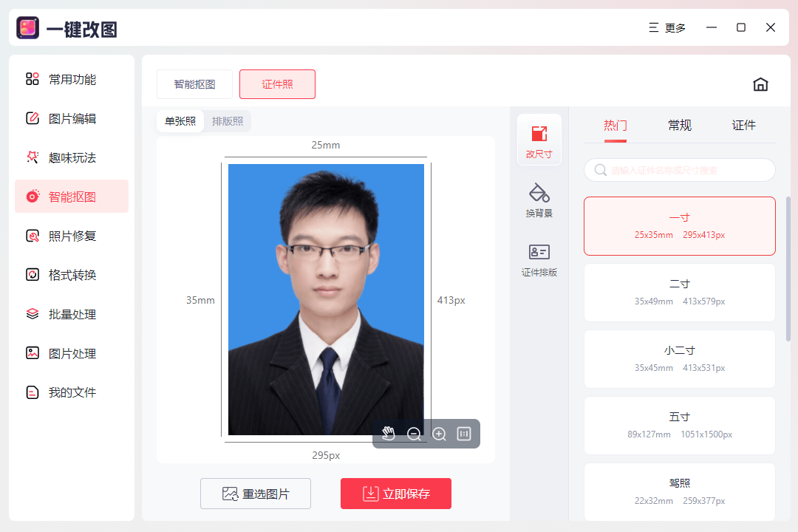Open 照片修复 in the left sidebar
798x532 pixels.
[71, 235]
